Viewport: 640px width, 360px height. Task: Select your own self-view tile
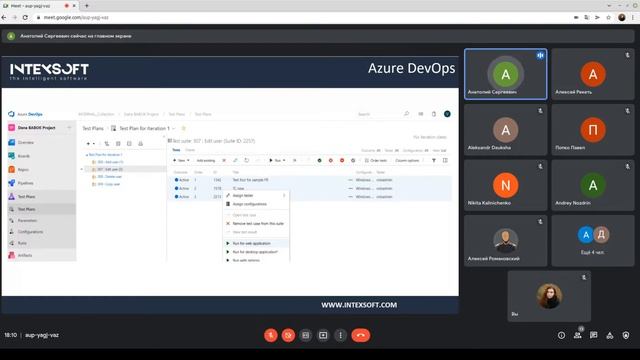[x=549, y=296]
